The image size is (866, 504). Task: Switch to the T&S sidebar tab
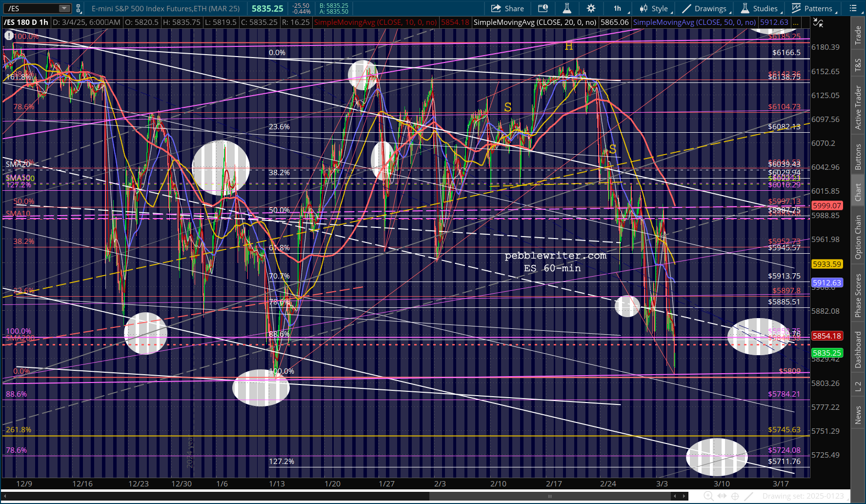point(858,65)
